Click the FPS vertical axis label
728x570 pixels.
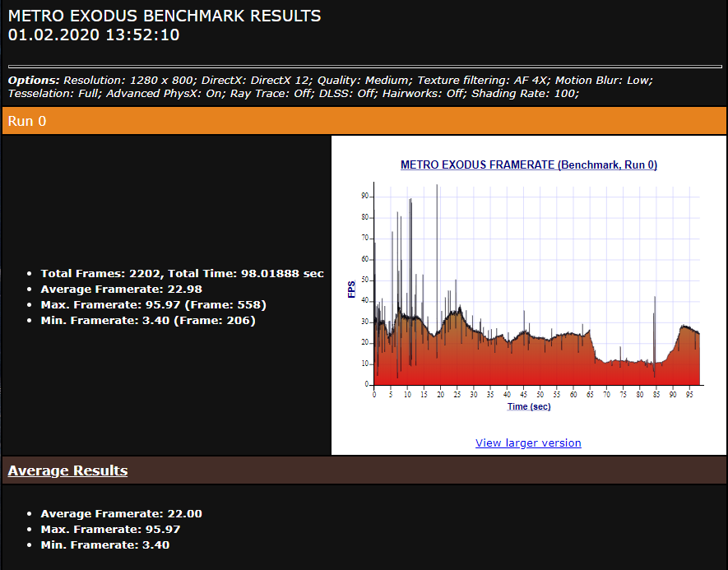pyautogui.click(x=351, y=290)
